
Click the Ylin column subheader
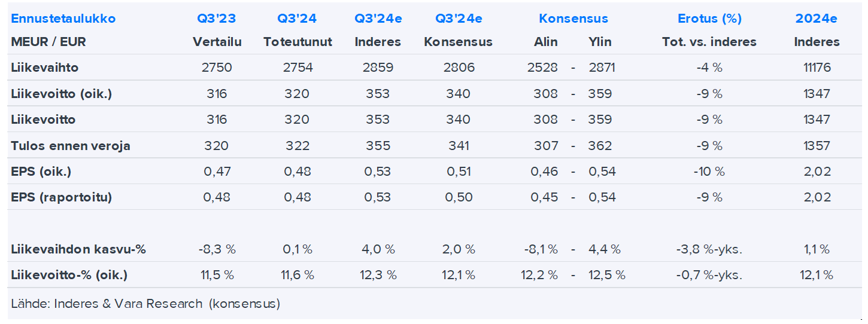point(600,42)
